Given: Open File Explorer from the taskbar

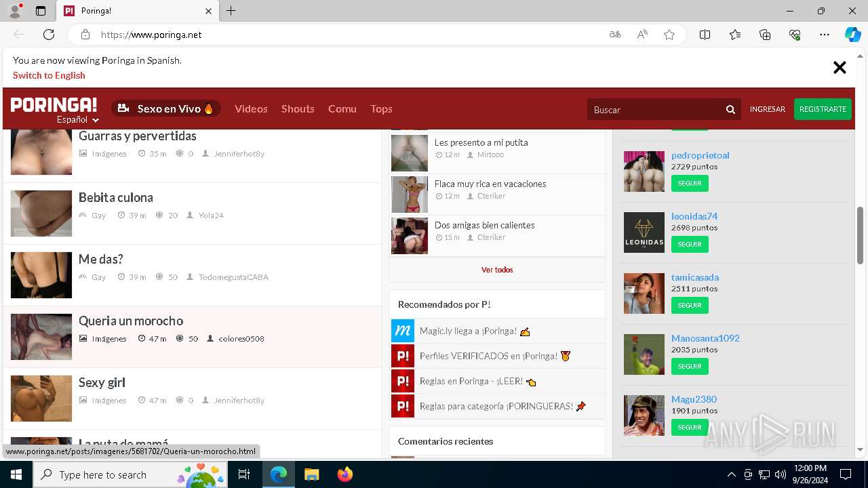Looking at the screenshot, I should 311,474.
